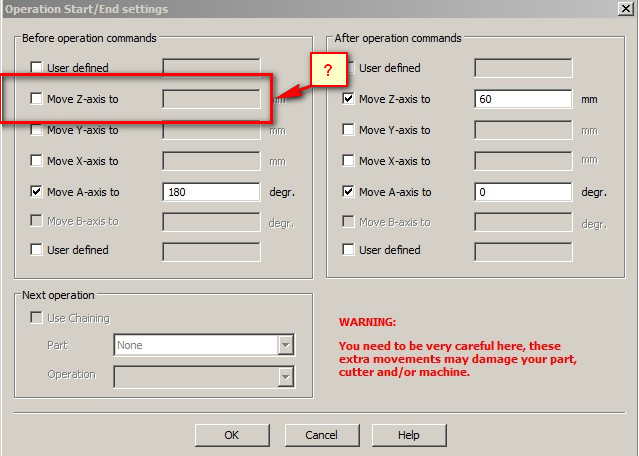The width and height of the screenshot is (639, 456).
Task: Uncheck Move A-axis to before operation
Action: point(37,192)
